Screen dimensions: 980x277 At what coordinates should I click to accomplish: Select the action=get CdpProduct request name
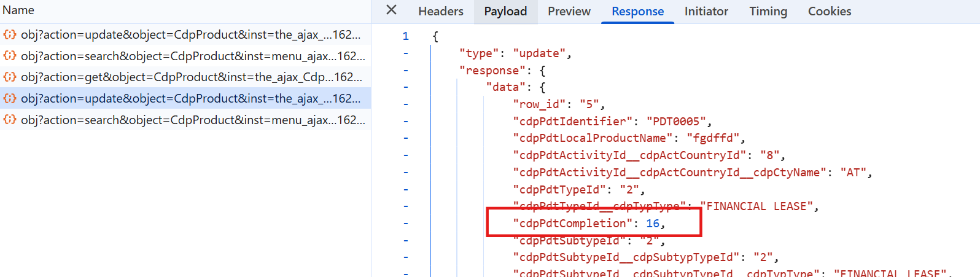tap(191, 77)
